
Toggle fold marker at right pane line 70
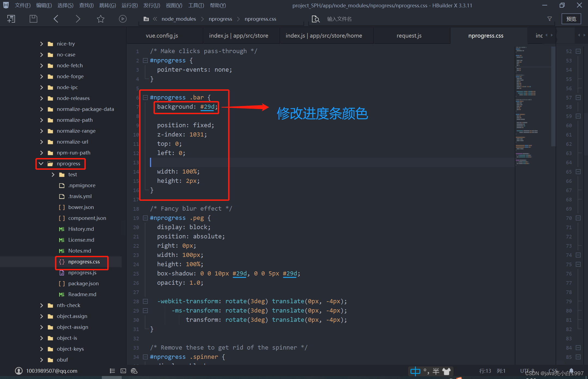(x=578, y=218)
